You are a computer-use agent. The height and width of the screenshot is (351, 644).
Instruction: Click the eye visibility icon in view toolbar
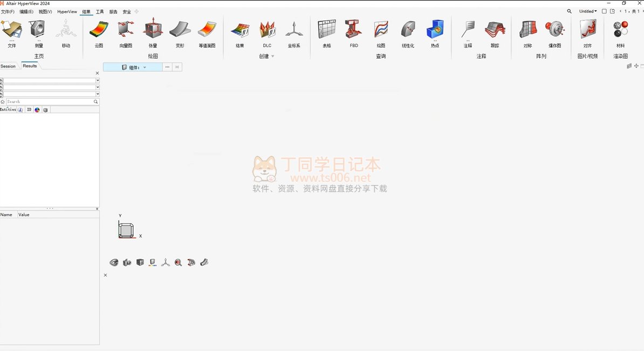pos(114,263)
